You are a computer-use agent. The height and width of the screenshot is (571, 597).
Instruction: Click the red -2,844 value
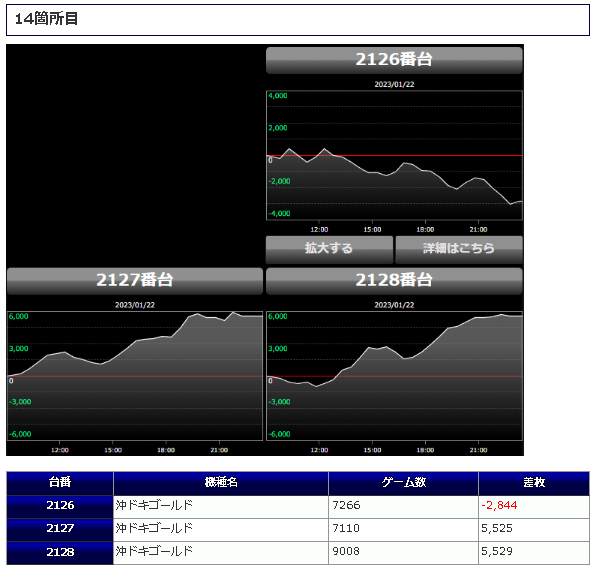click(499, 506)
